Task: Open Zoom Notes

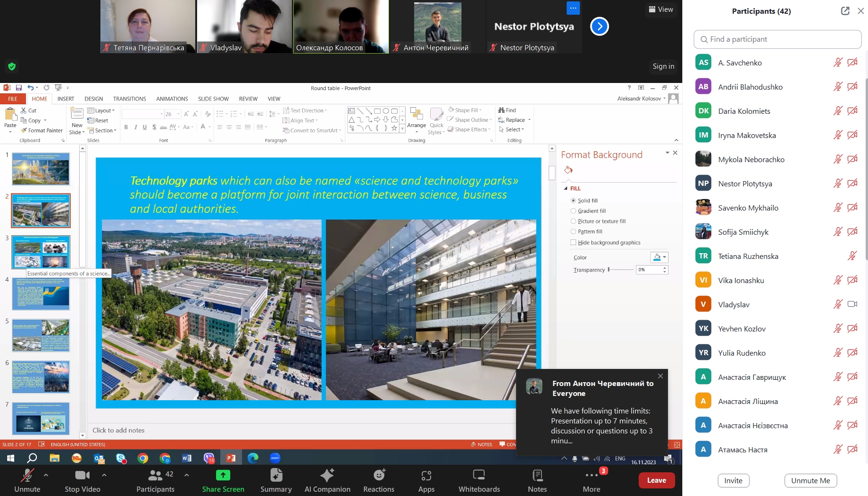Action: [x=537, y=480]
